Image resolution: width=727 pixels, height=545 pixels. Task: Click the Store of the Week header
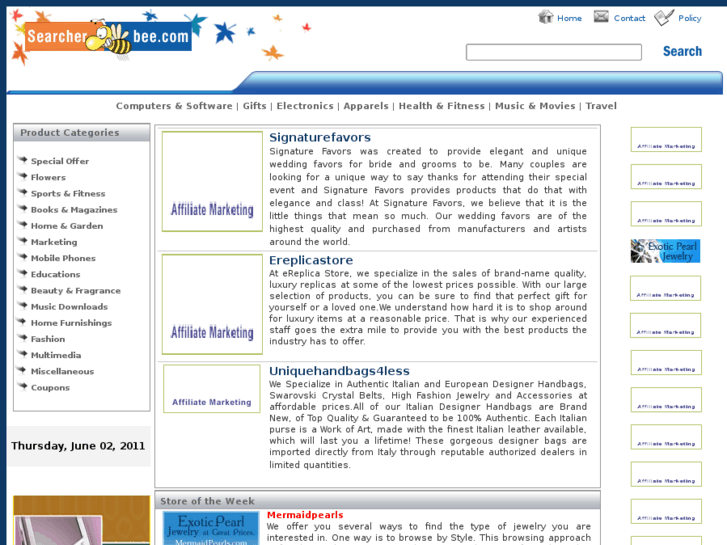pos(377,501)
